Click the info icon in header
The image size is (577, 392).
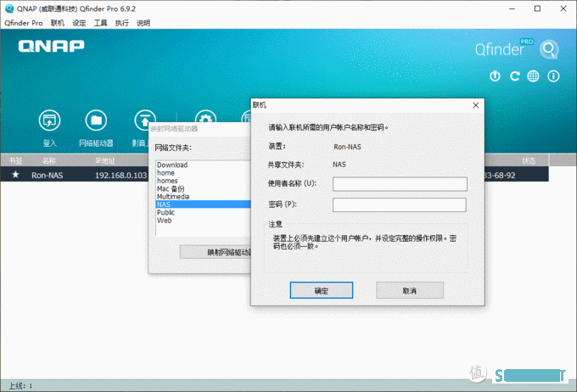[553, 76]
